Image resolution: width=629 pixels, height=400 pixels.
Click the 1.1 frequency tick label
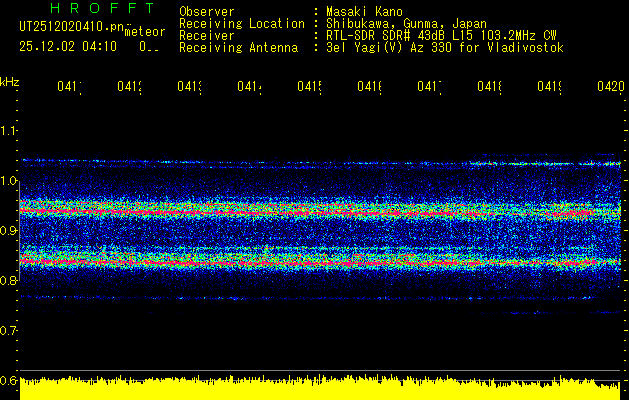9,131
